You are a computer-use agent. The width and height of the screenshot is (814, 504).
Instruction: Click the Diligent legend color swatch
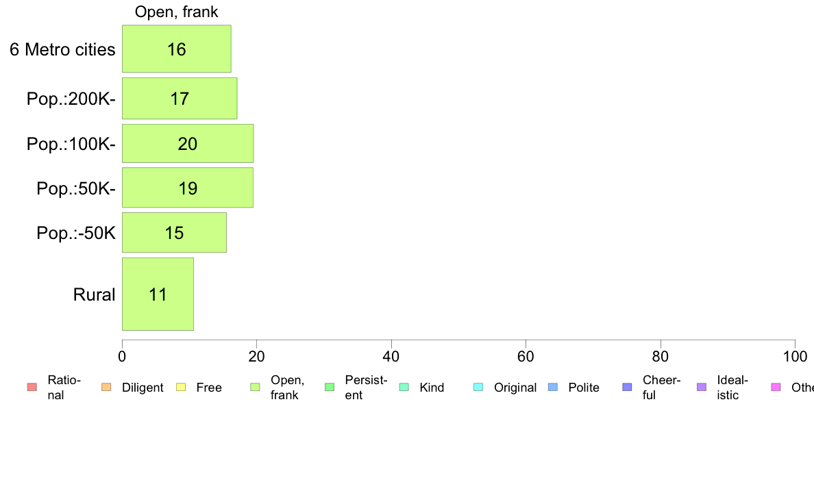(x=106, y=387)
